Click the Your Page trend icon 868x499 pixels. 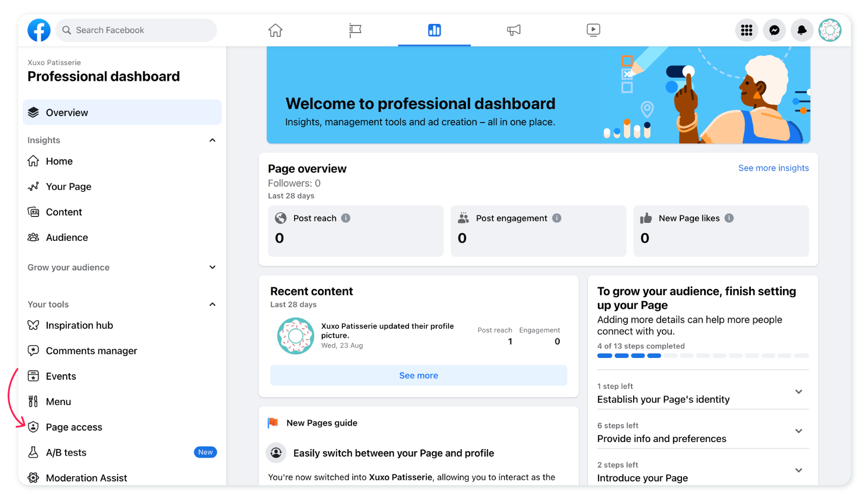coord(34,187)
